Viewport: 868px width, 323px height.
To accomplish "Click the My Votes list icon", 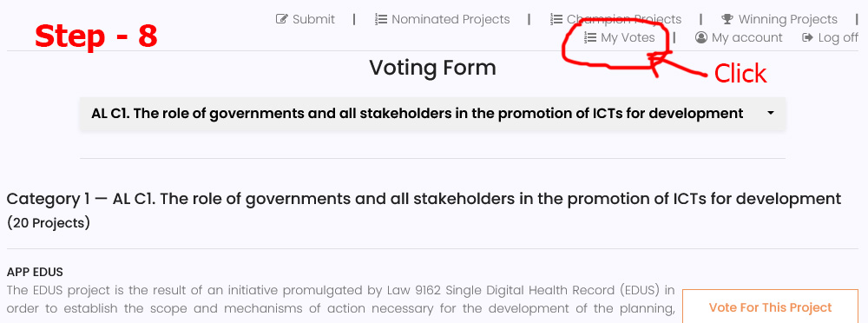I will coord(590,37).
